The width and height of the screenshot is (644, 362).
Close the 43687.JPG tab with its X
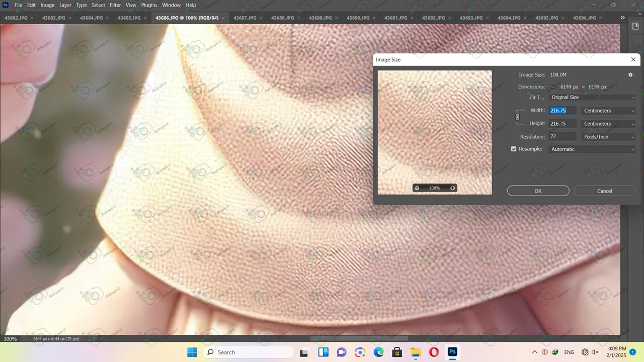261,18
